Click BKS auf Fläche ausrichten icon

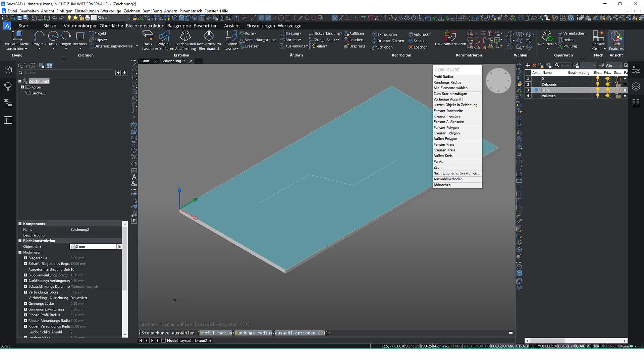(x=17, y=36)
